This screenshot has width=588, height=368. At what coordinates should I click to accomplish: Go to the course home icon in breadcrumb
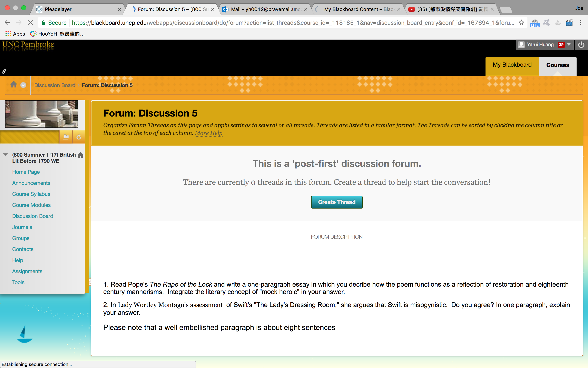pos(14,85)
